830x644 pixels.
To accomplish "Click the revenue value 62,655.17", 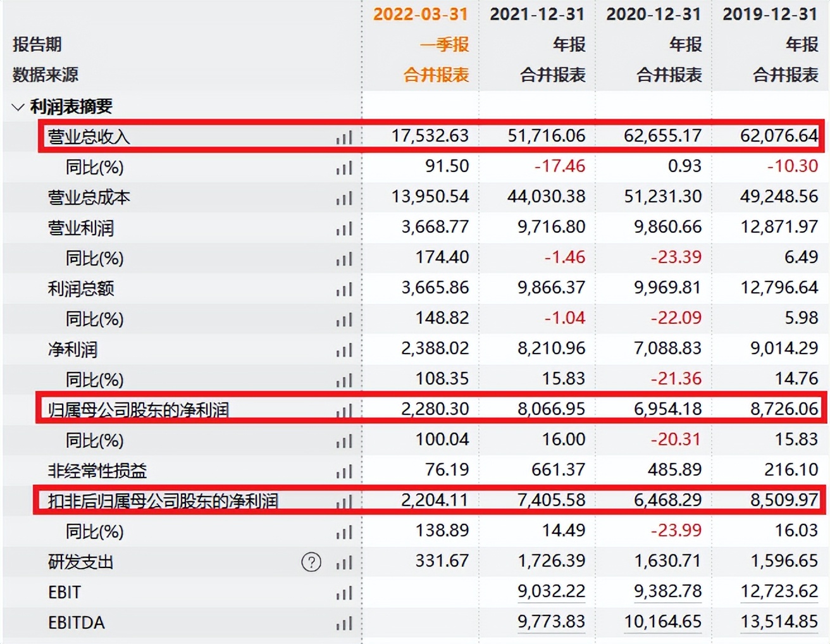I will tap(663, 136).
